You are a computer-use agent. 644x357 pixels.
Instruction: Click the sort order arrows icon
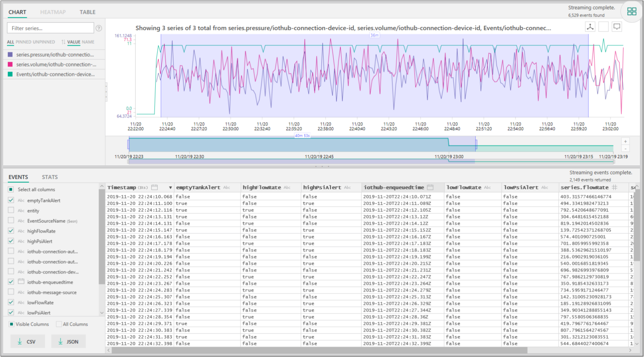coord(63,42)
